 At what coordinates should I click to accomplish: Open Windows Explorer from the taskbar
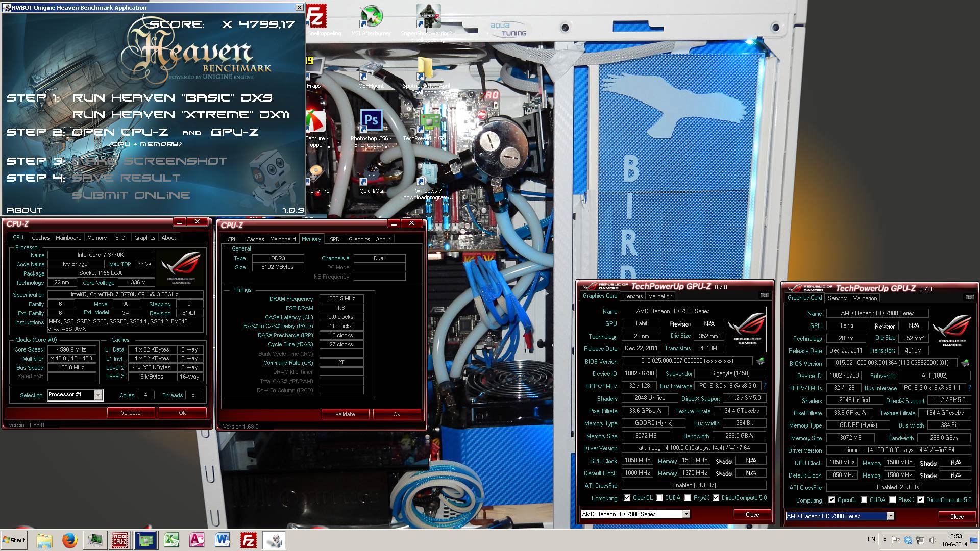[44, 540]
